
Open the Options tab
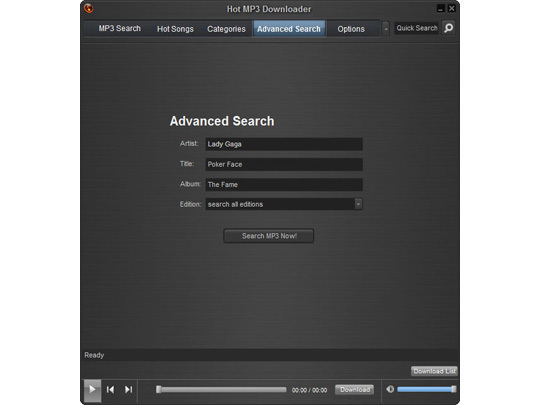(351, 29)
